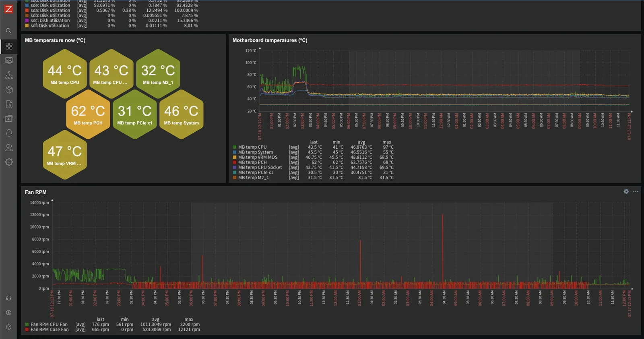The image size is (644, 339).
Task: Click Fan RPM CPU Fan legend color square
Action: (x=27, y=324)
